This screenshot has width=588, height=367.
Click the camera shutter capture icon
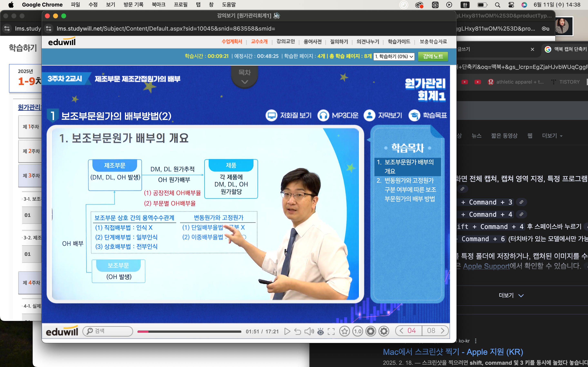pos(371,331)
